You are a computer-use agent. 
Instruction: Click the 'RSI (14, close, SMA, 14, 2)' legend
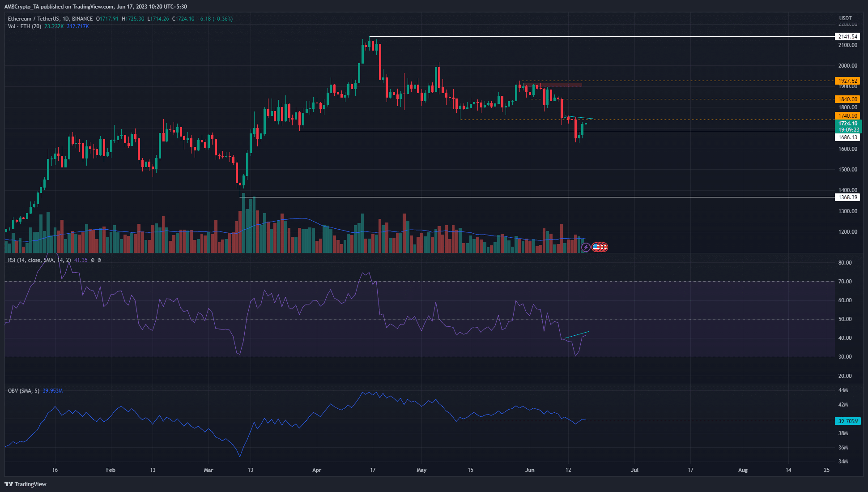[x=39, y=260]
